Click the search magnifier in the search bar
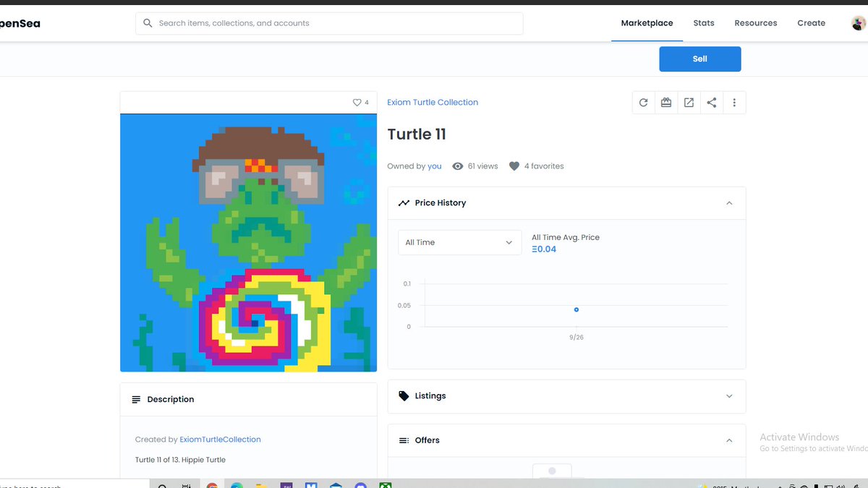Screen dimensions: 868x488 (x=148, y=23)
